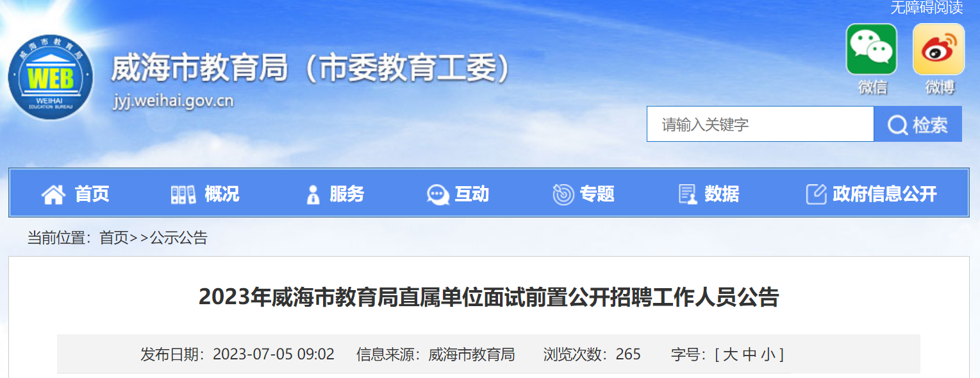Open the 服务 navigation menu item
Screen dimensions: 980x378
tap(347, 194)
